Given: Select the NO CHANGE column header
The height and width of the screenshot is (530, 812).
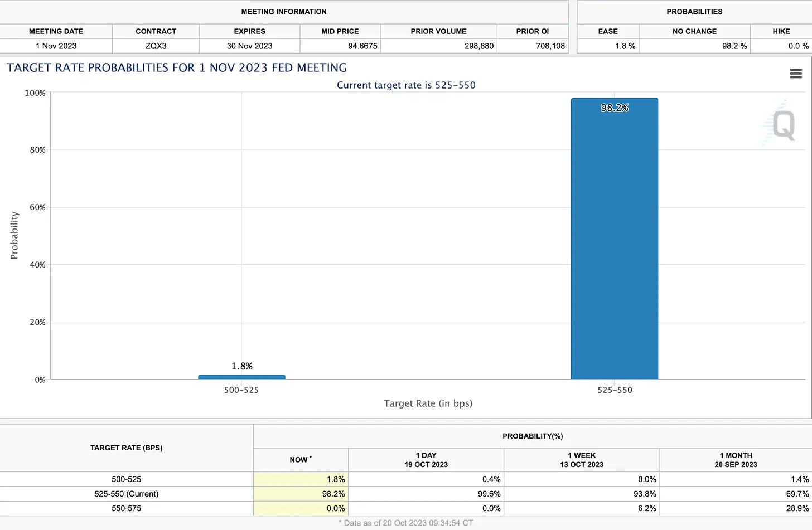Looking at the screenshot, I should point(694,31).
